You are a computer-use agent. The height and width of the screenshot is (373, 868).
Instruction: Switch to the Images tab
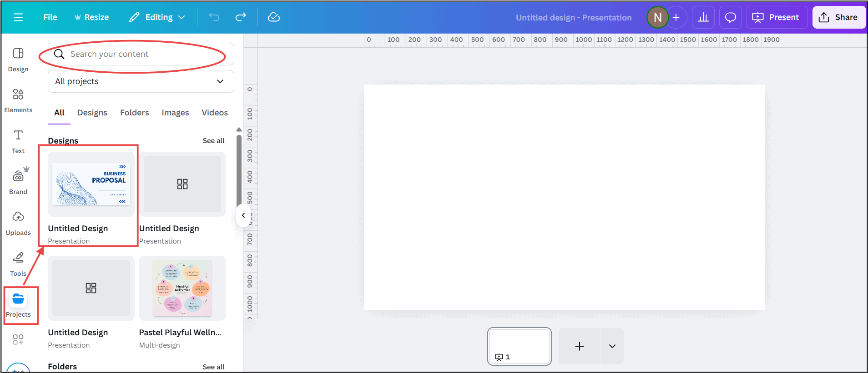[x=175, y=113]
